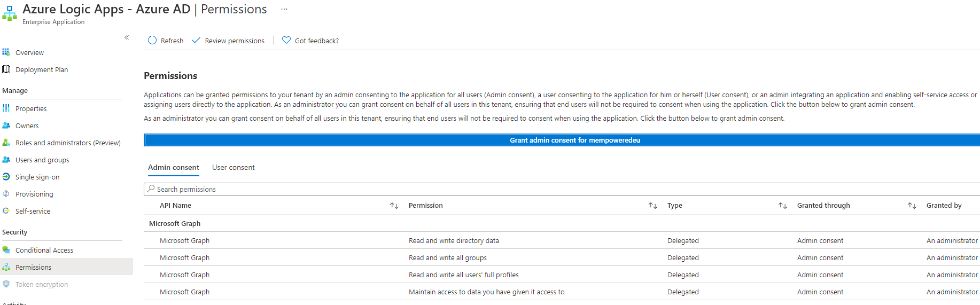Open Deployment Plan page
This screenshot has height=305, width=980.
pos(42,69)
